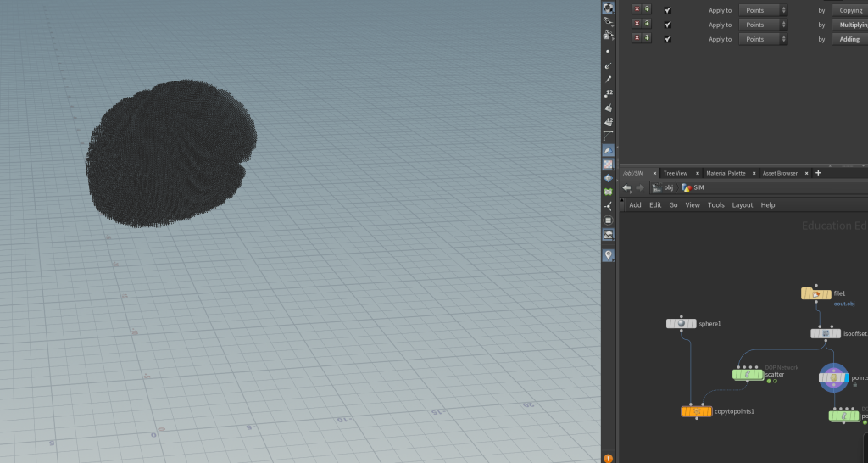The height and width of the screenshot is (463, 868).
Task: Open the Copying method dropdown
Action: pos(849,10)
